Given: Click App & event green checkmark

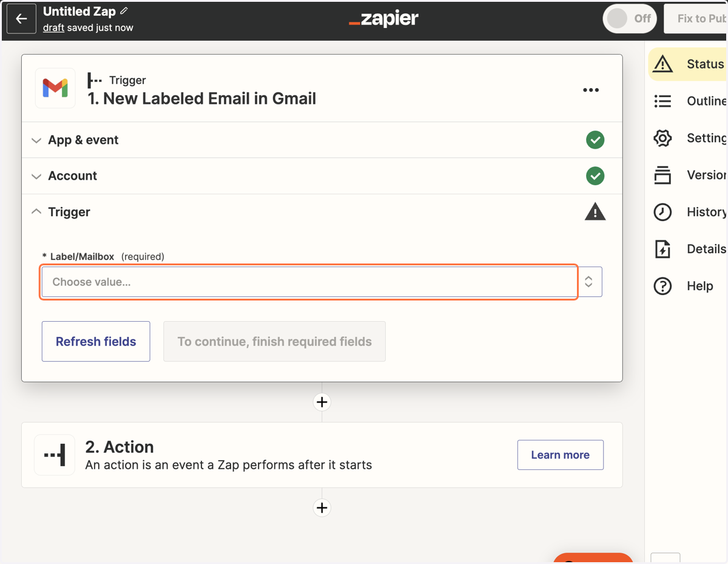Looking at the screenshot, I should click(x=595, y=140).
